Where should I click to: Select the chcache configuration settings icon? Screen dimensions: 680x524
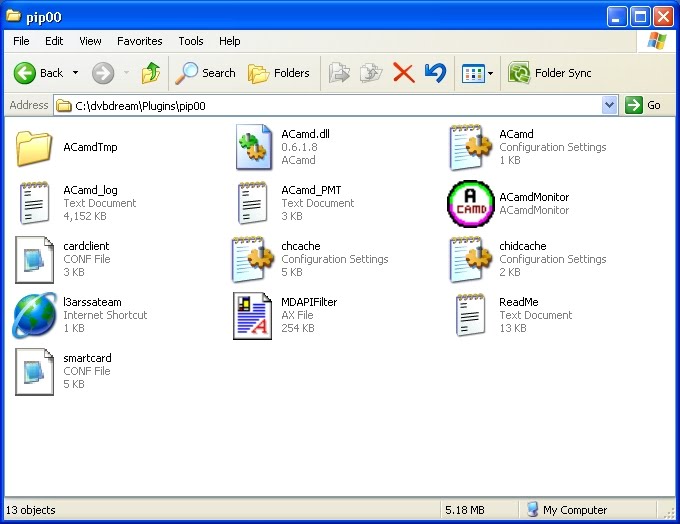[252, 259]
